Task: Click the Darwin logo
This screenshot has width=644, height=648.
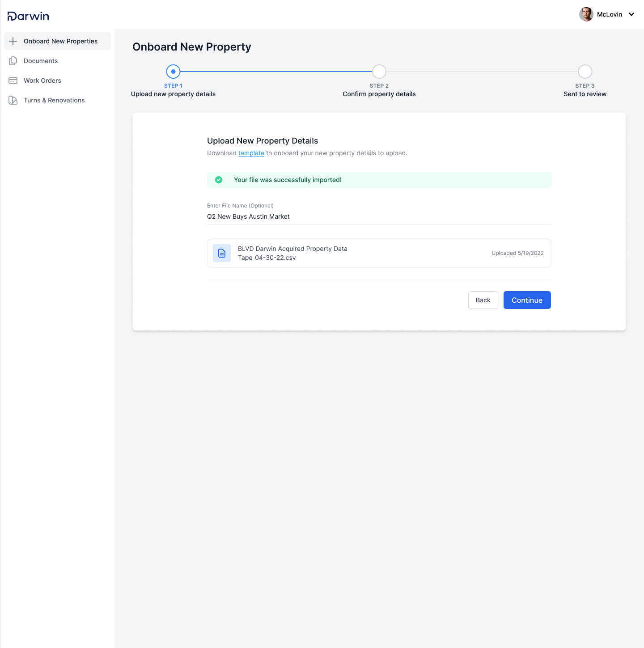Action: [x=28, y=16]
